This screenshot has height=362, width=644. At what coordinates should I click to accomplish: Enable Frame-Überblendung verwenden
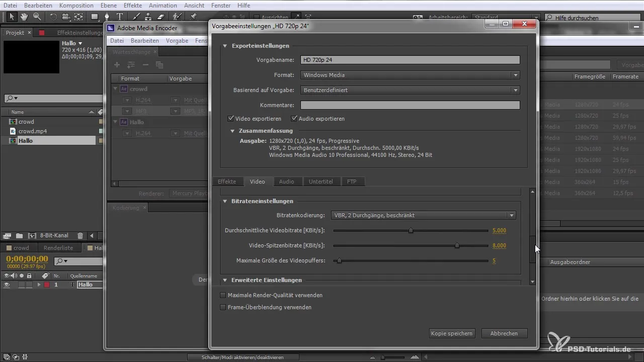click(x=223, y=307)
